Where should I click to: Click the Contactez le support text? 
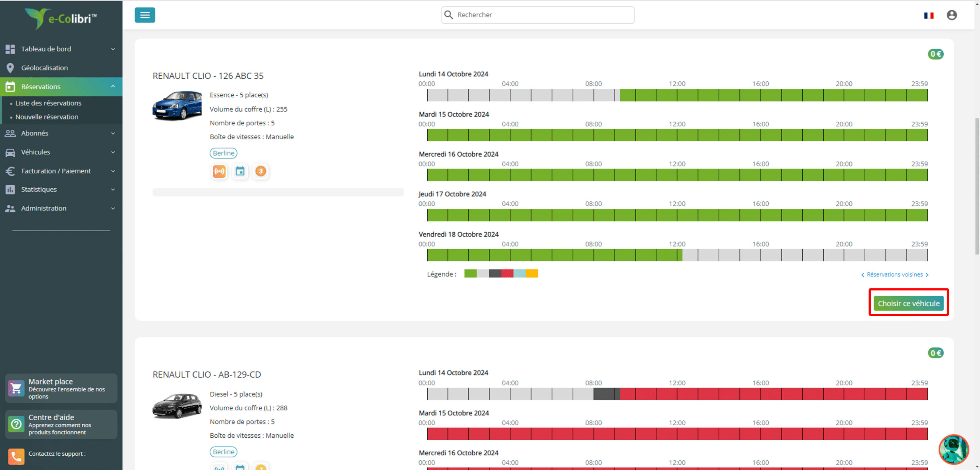(x=57, y=454)
